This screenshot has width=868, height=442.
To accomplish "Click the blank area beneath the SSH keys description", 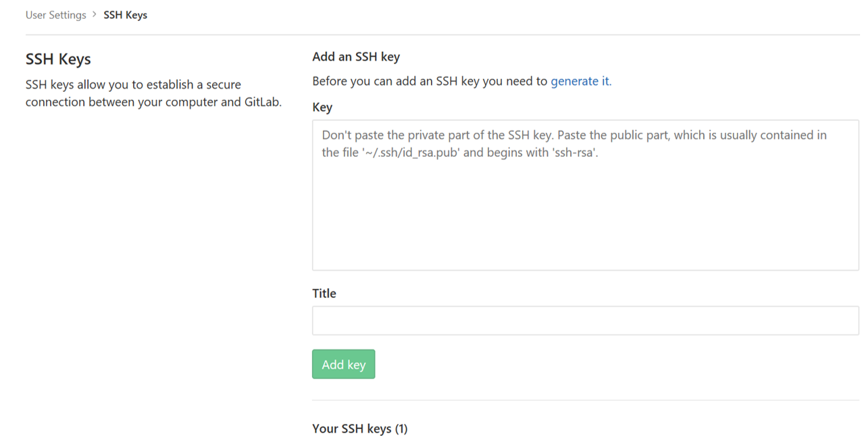I will [x=153, y=270].
